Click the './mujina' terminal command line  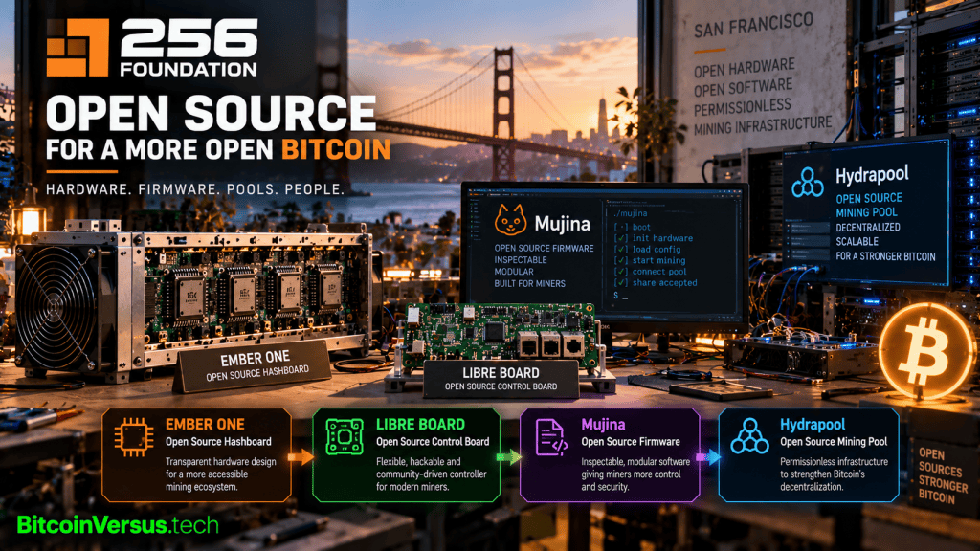coord(630,213)
